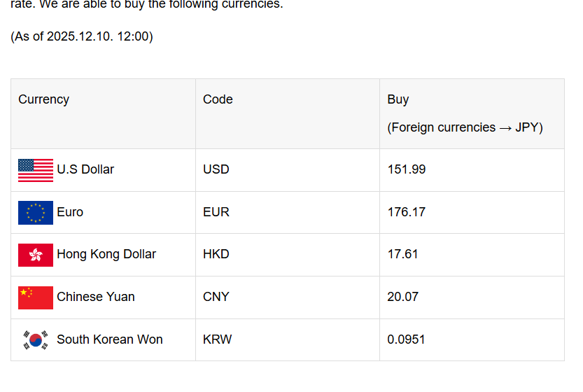Click the South Korea flag icon
This screenshot has height=392, width=583.
[x=36, y=340]
